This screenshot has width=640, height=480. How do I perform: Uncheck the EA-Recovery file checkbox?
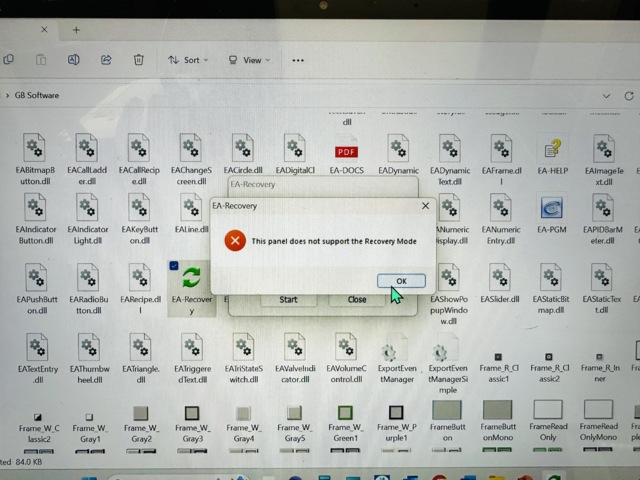(x=174, y=266)
